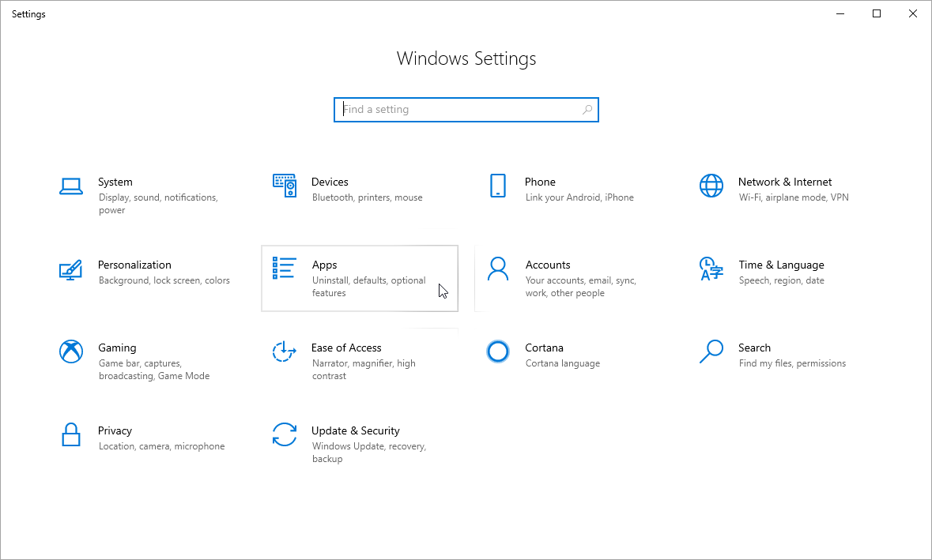Open the System category title
This screenshot has width=932, height=560.
point(115,182)
